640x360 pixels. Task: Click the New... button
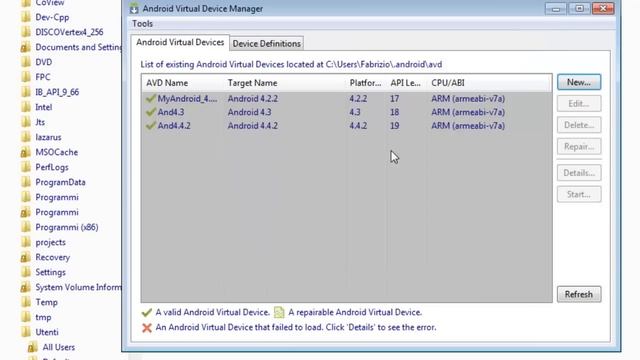click(579, 82)
